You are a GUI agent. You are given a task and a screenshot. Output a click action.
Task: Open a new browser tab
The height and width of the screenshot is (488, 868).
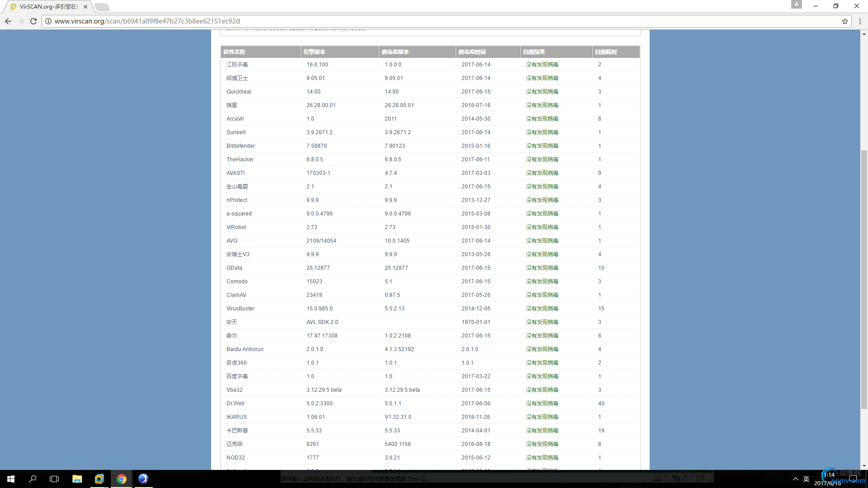[x=102, y=7]
